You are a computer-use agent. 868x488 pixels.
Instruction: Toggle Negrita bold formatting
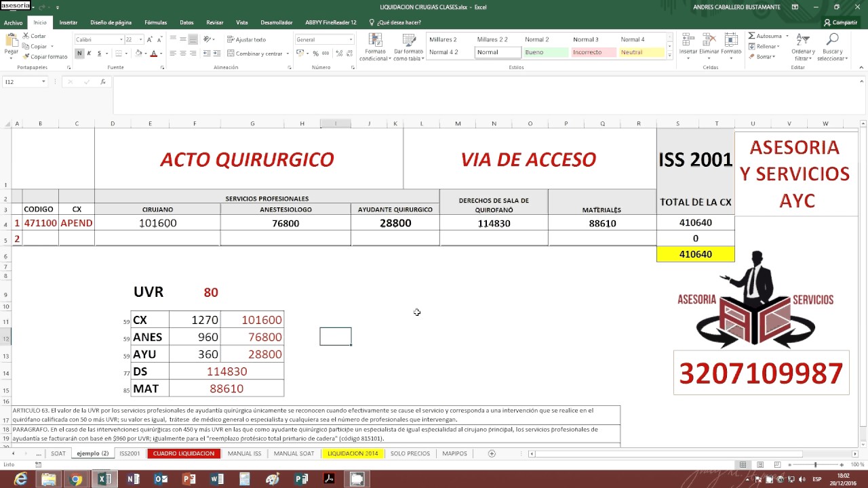(79, 54)
